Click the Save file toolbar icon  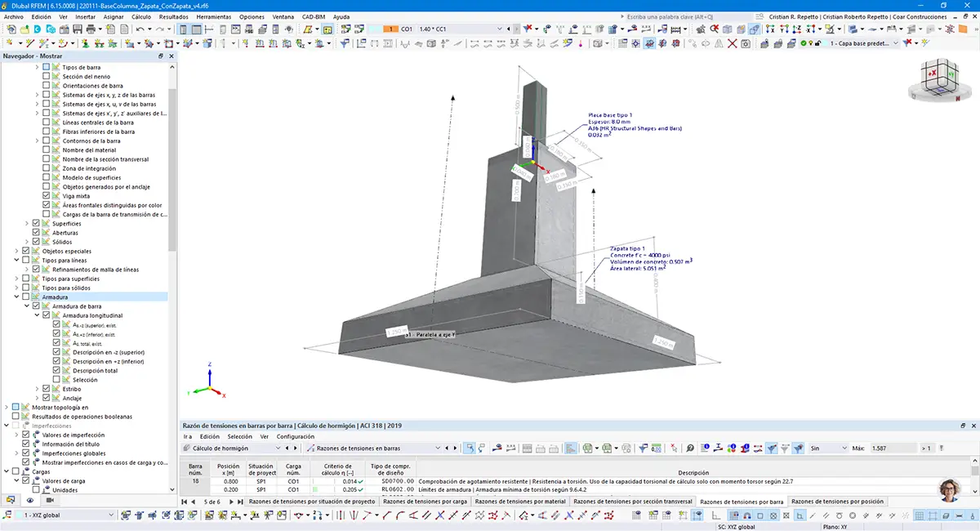[x=78, y=29]
